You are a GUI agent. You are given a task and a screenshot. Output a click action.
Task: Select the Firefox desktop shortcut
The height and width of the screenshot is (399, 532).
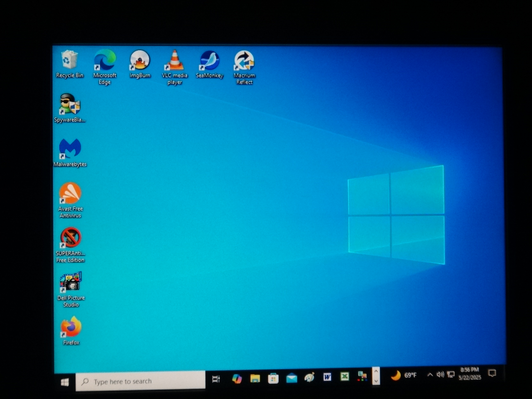click(71, 331)
